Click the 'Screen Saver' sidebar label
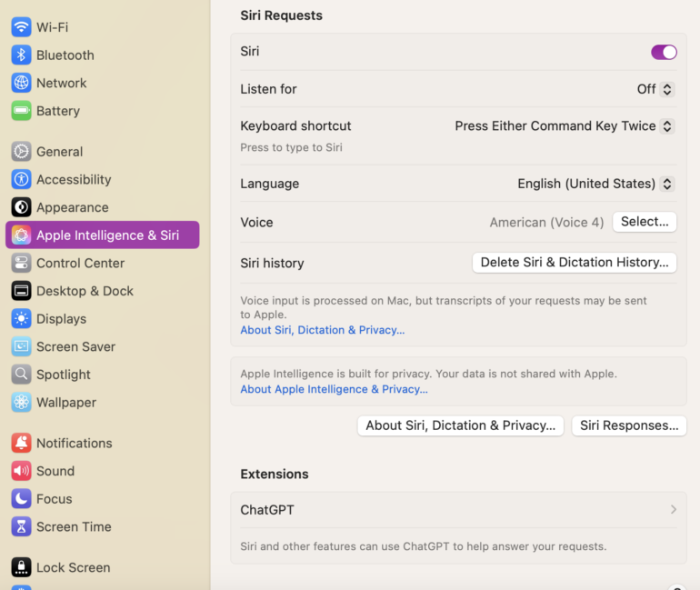Screen dimensions: 700x590 [75, 346]
